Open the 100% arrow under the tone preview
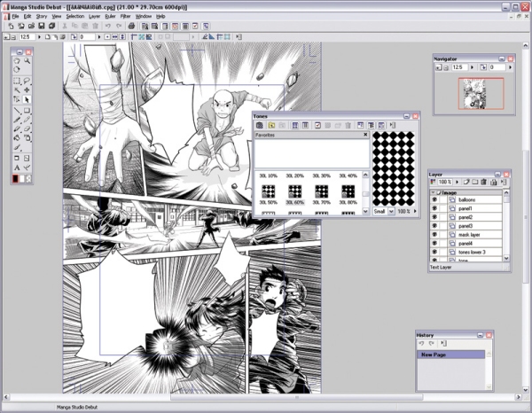The width and height of the screenshot is (532, 413). click(415, 211)
